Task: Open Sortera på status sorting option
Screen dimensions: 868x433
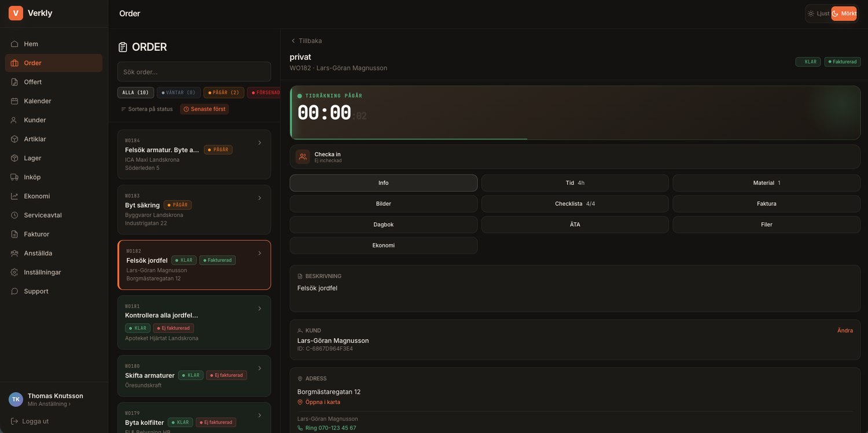Action: pyautogui.click(x=147, y=109)
